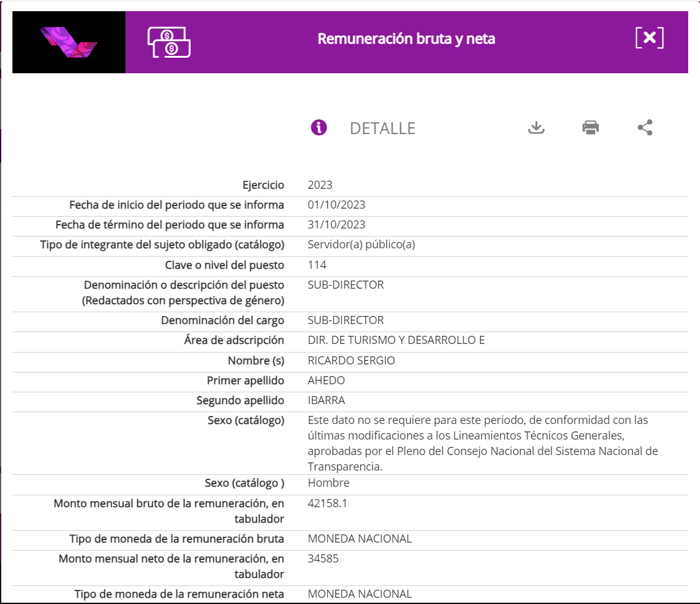The image size is (700, 604).
Task: Click the first surname AHEDO
Action: tap(326, 381)
